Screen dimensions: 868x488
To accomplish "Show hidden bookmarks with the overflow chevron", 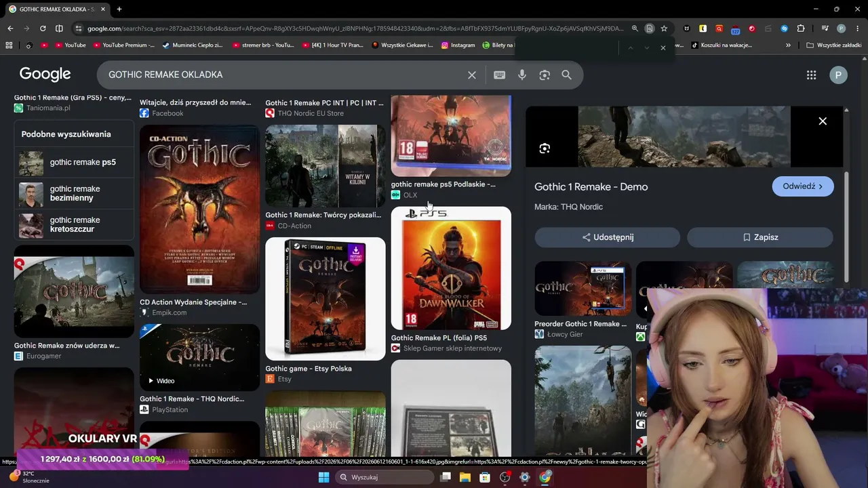I will (x=788, y=45).
